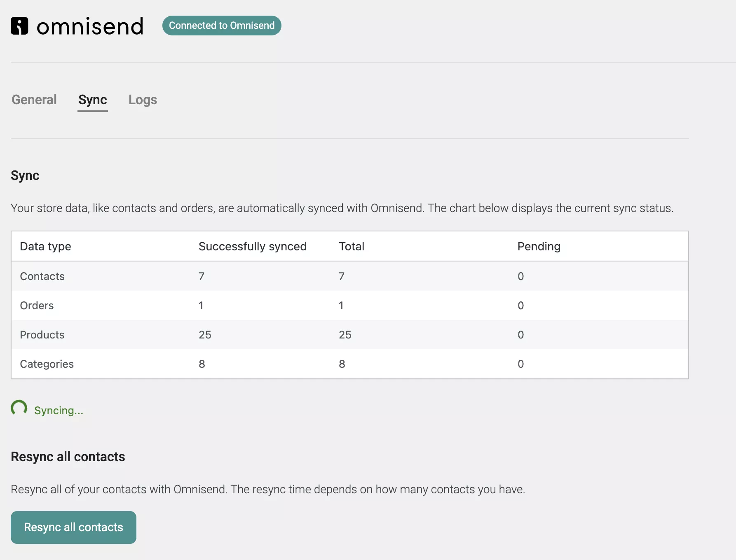This screenshot has height=560, width=736.
Task: Select the Products row label
Action: tap(42, 335)
